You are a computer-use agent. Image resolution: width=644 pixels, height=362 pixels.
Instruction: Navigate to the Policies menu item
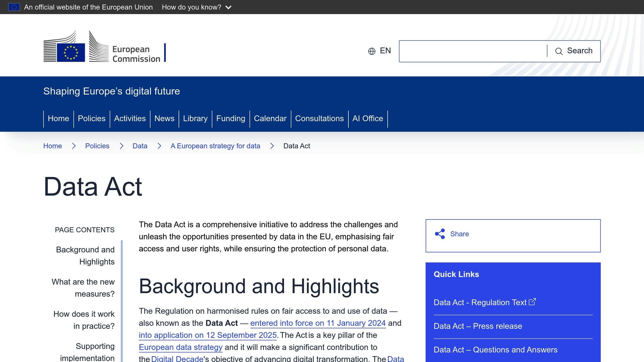[92, 118]
